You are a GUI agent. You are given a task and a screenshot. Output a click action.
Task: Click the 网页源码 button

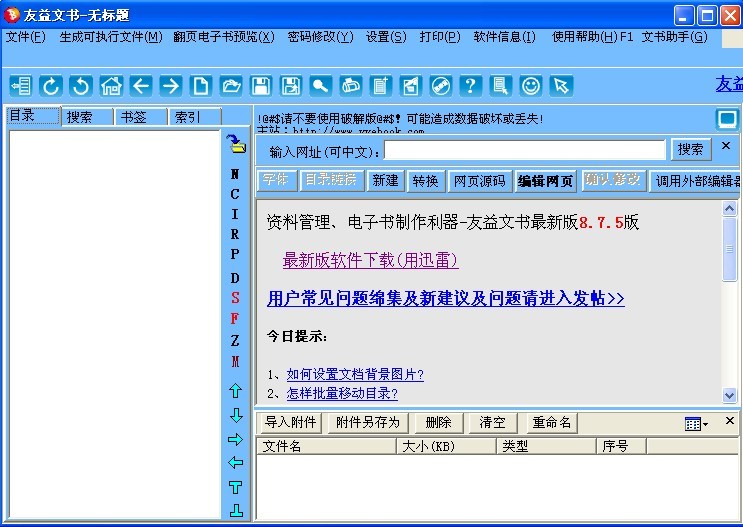[480, 181]
